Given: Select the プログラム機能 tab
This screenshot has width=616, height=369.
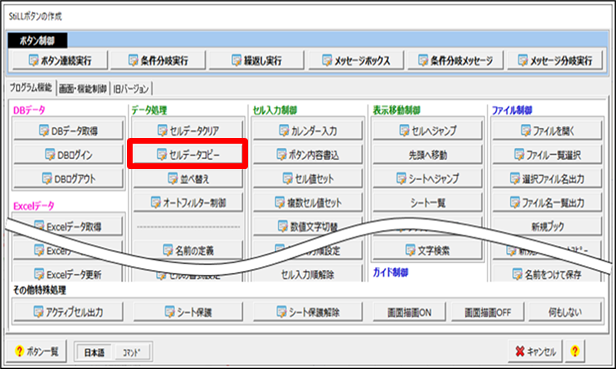Looking at the screenshot, I should point(31,88).
